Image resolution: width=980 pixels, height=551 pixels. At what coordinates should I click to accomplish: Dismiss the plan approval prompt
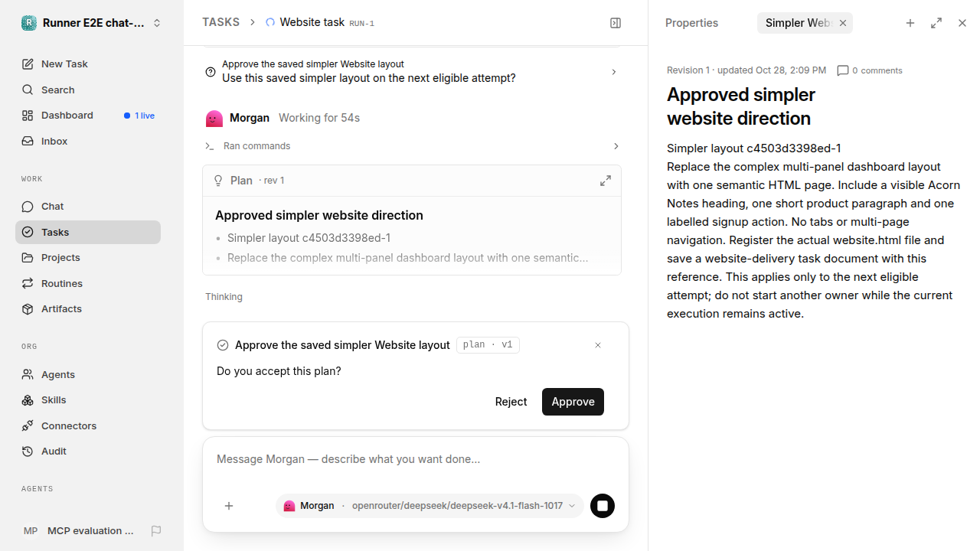click(598, 345)
